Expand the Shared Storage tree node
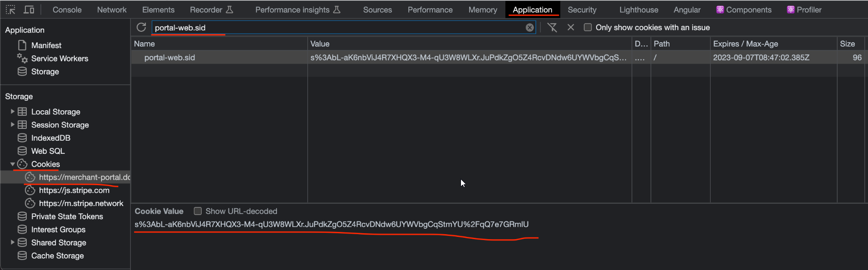The height and width of the screenshot is (270, 868). click(13, 243)
